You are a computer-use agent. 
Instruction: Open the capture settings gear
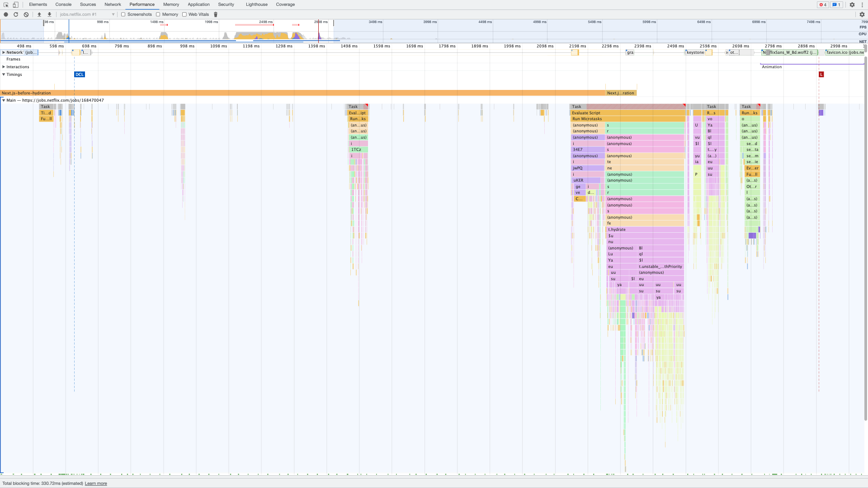[863, 14]
